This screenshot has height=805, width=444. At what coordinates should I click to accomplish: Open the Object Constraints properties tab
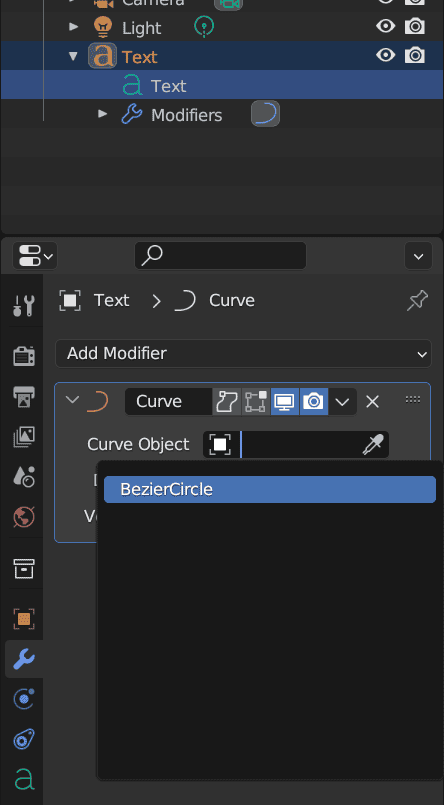point(24,740)
